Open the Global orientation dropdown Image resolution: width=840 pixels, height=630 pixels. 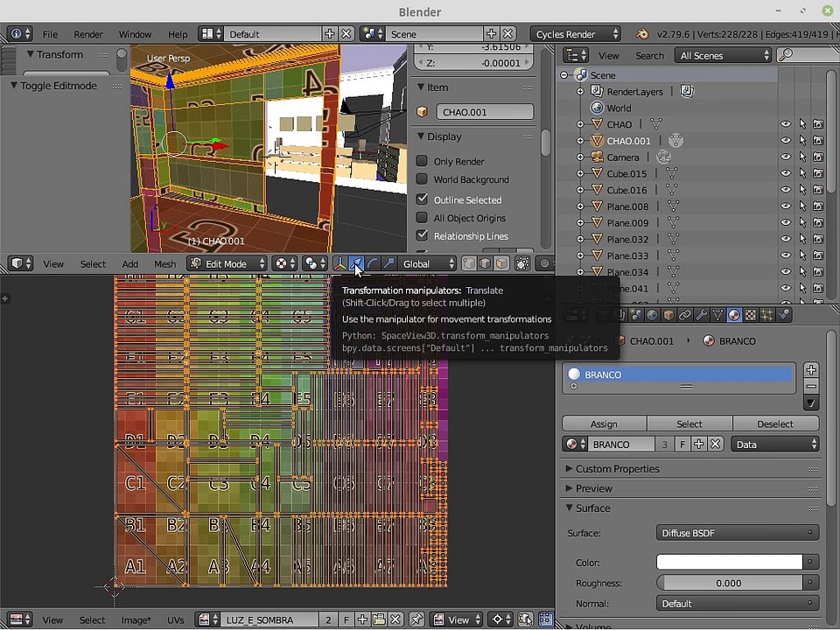tap(428, 263)
